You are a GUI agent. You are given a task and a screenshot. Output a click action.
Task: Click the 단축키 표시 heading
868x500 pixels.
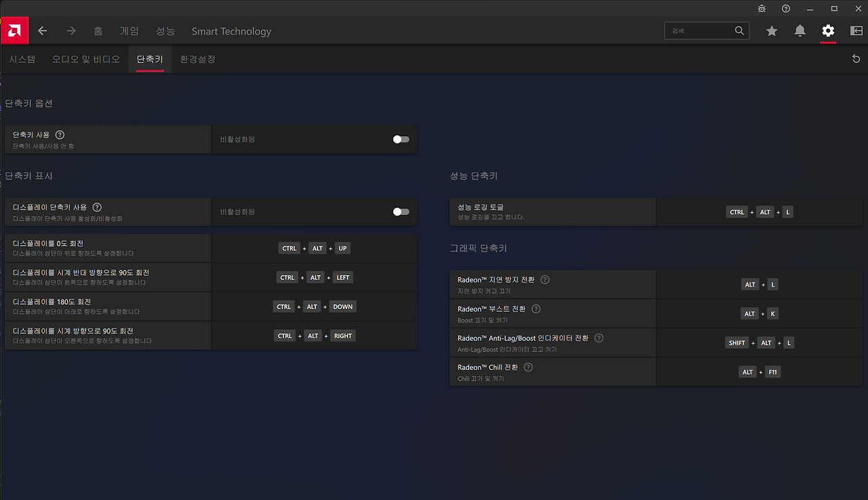click(x=28, y=176)
